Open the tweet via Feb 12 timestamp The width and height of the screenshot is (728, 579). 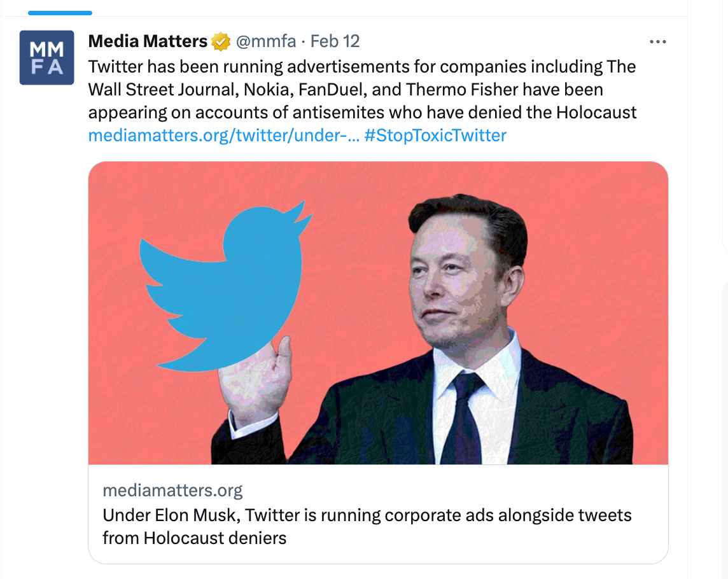pyautogui.click(x=335, y=42)
